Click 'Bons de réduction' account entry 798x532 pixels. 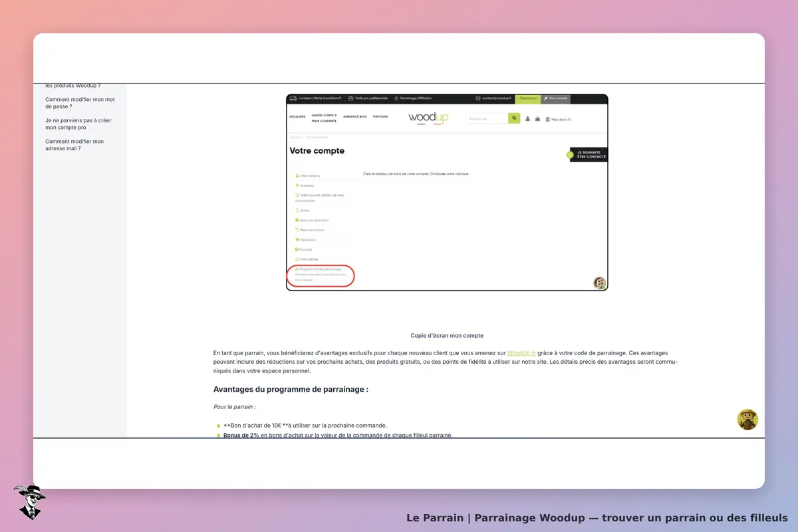pos(312,220)
